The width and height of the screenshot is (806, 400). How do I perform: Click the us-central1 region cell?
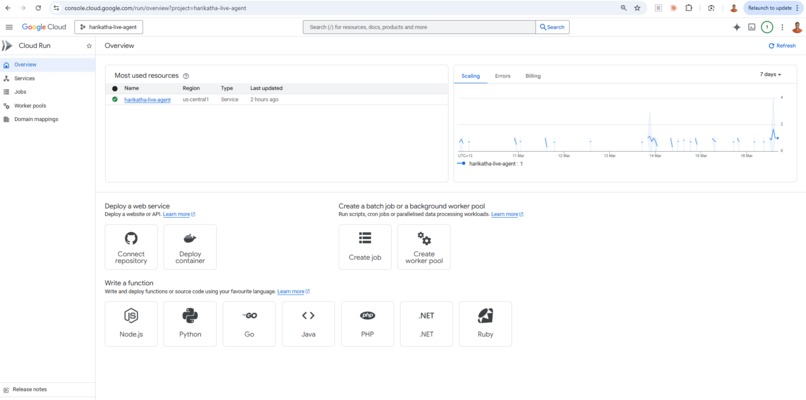click(x=196, y=100)
